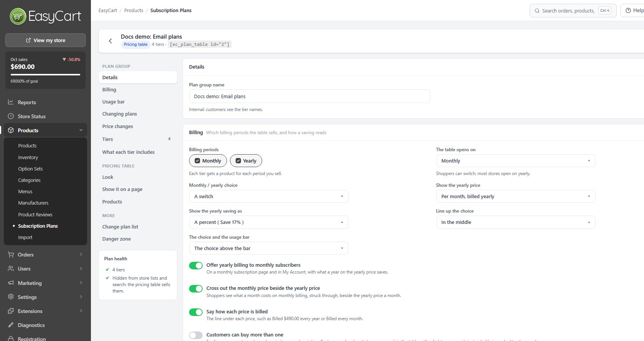Viewport: 644px width, 341px height.
Task: Click the Search orders, products field
Action: tap(573, 11)
